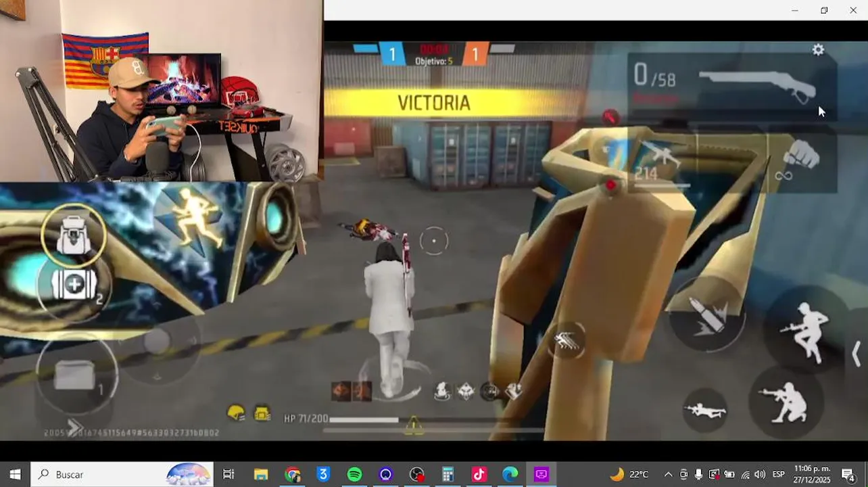Select the red grenade icon near weapon panel
This screenshot has height=487, width=868.
pyautogui.click(x=610, y=117)
